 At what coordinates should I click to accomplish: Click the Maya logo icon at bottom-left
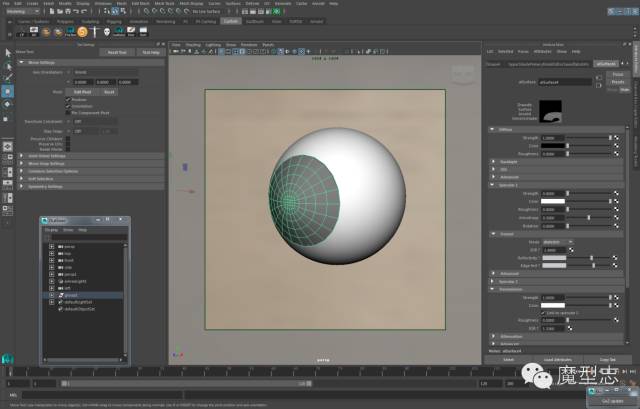click(7, 359)
